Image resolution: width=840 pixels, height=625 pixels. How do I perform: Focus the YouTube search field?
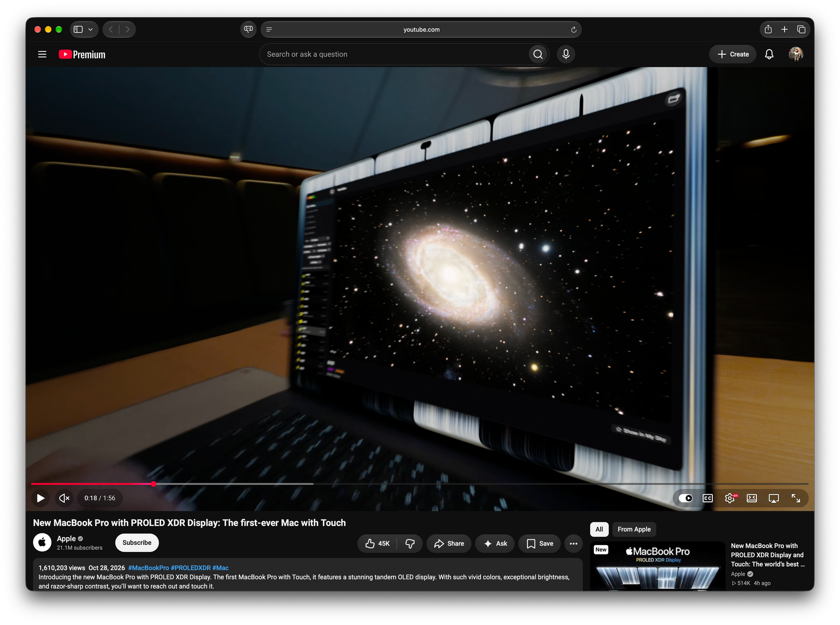point(394,54)
